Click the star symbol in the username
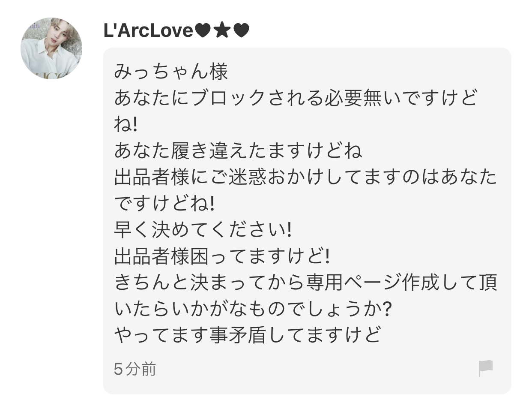The image size is (532, 403). [x=222, y=31]
